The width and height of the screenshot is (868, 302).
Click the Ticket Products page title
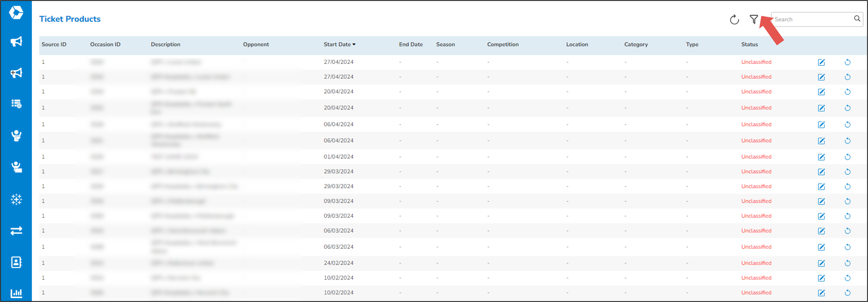(x=70, y=19)
